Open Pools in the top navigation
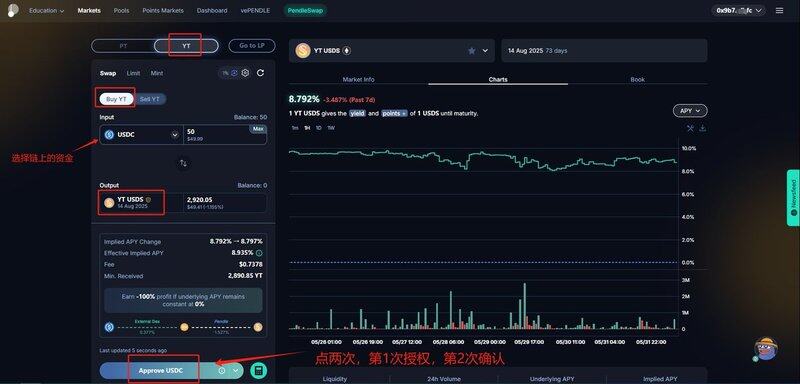The height and width of the screenshot is (384, 800). [x=121, y=10]
